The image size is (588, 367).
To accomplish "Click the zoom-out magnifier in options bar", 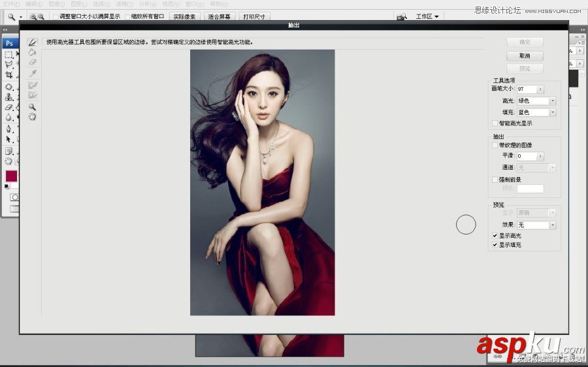I will (x=41, y=16).
